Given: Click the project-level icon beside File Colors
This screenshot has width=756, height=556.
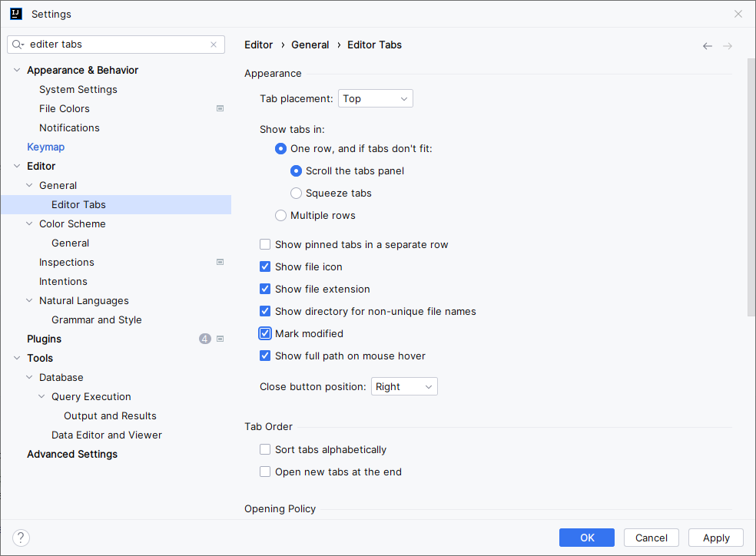Looking at the screenshot, I should 220,108.
